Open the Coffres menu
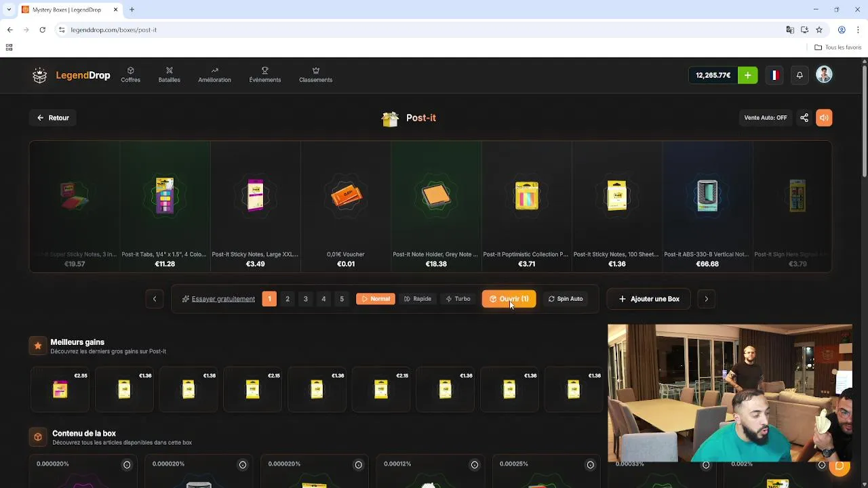The height and width of the screenshot is (488, 868). [130, 75]
